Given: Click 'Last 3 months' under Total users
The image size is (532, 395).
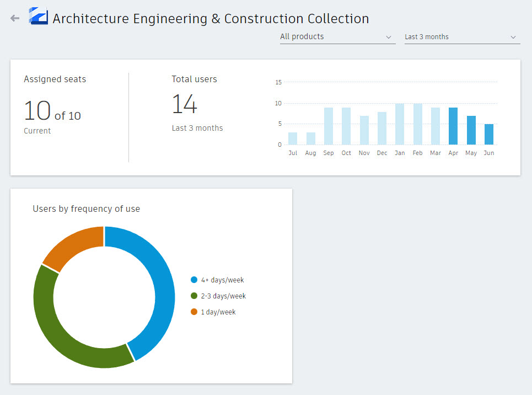Looking at the screenshot, I should [197, 128].
